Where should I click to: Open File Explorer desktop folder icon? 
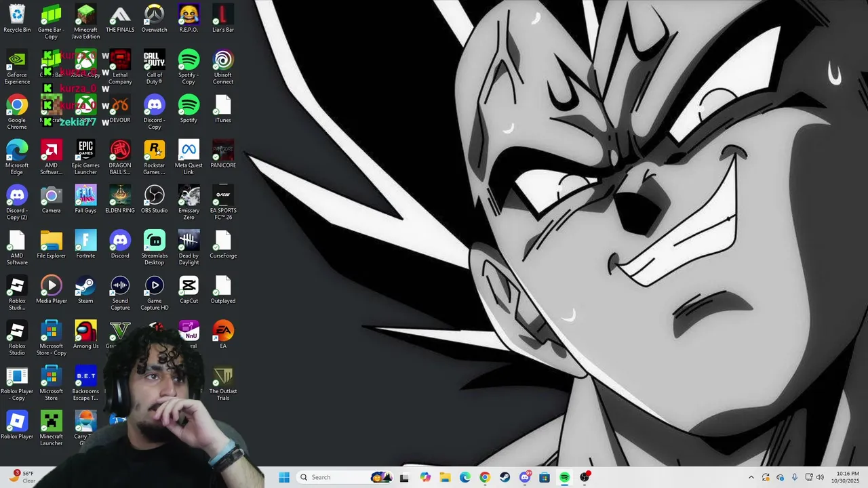pyautogui.click(x=51, y=244)
